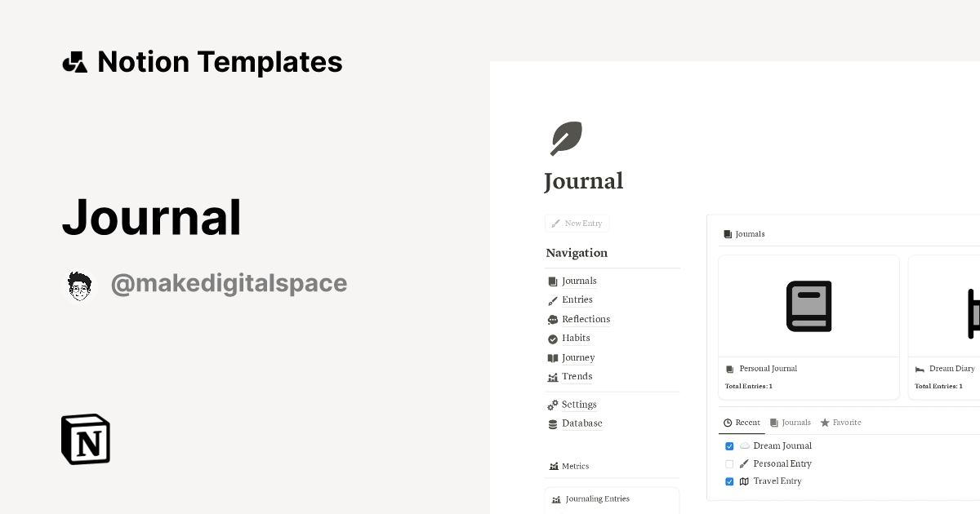Image resolution: width=980 pixels, height=514 pixels.
Task: Uncheck the Dream Journal checkbox
Action: click(729, 445)
